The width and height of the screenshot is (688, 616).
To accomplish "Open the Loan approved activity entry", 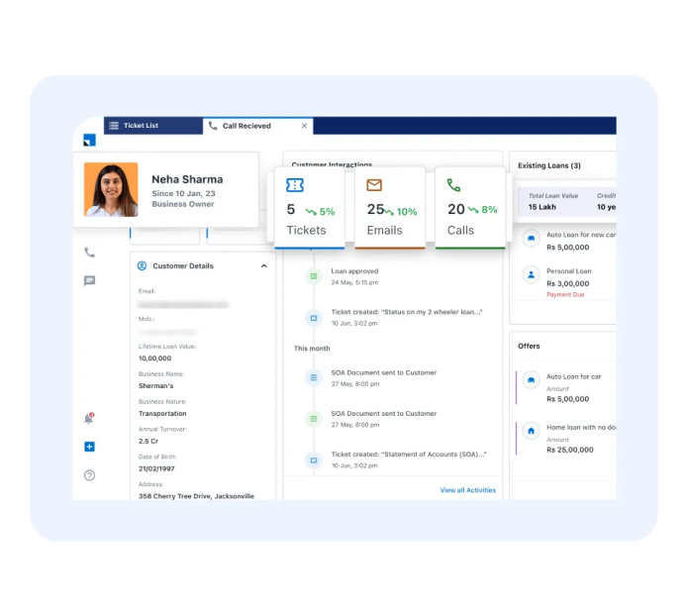I will (x=354, y=271).
